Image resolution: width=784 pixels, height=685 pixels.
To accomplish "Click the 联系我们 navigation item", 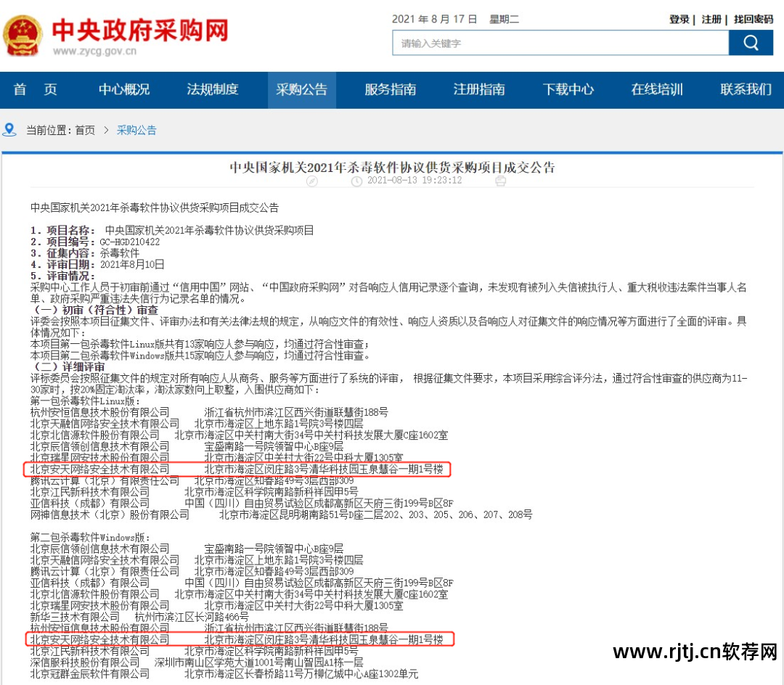I will pyautogui.click(x=746, y=89).
